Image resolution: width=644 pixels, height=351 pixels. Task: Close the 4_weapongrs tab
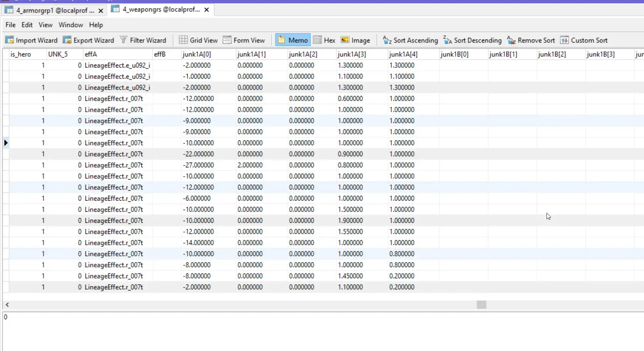tap(207, 10)
